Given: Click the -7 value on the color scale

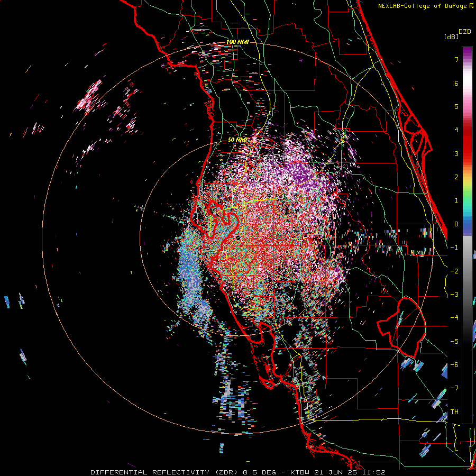Looking at the screenshot, I should pos(454,388).
